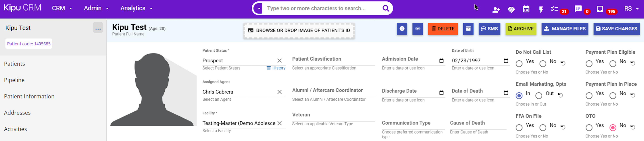The image size is (644, 141).
Task: Click the Admission Date calendar icon
Action: point(441,61)
